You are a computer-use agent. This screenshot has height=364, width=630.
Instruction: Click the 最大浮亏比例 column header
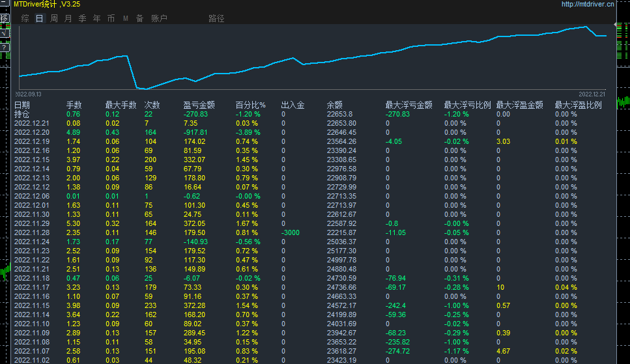pos(467,105)
